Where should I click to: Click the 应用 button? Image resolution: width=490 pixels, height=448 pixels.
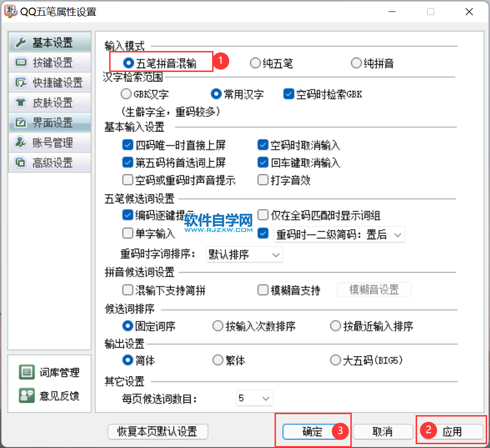coord(452,431)
